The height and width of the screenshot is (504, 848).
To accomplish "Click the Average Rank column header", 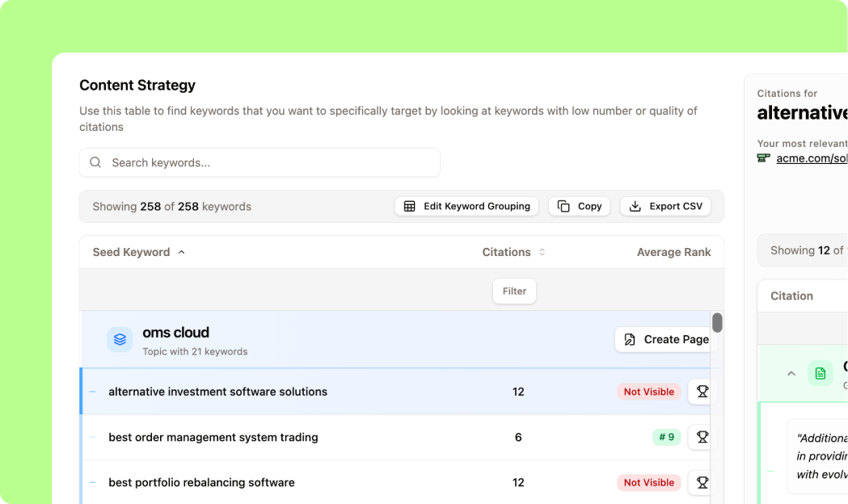I will [x=674, y=252].
